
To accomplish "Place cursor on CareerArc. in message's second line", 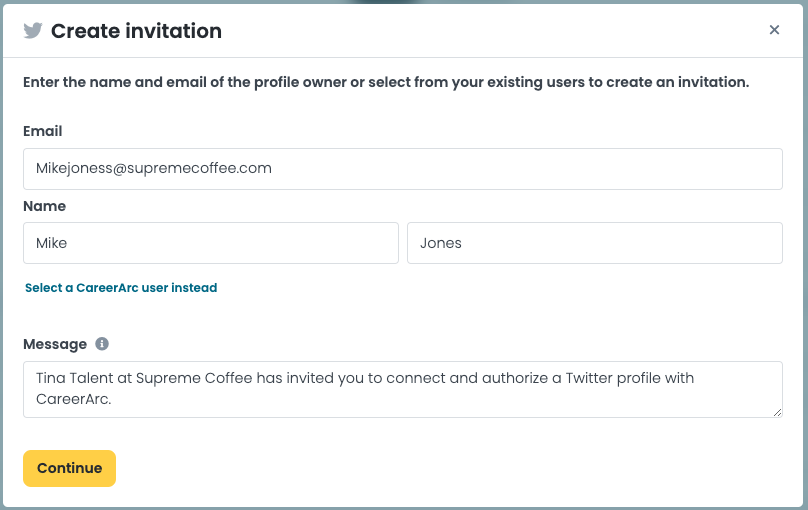I will coord(74,399).
